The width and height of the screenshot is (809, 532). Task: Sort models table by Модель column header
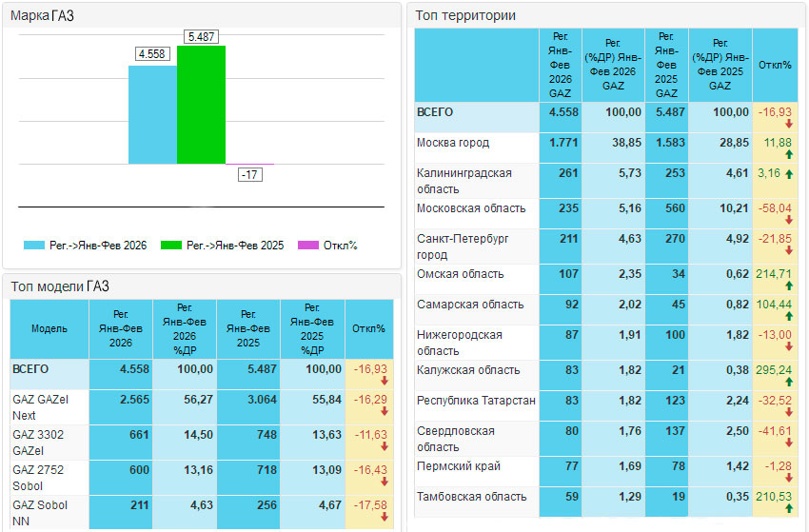click(49, 328)
